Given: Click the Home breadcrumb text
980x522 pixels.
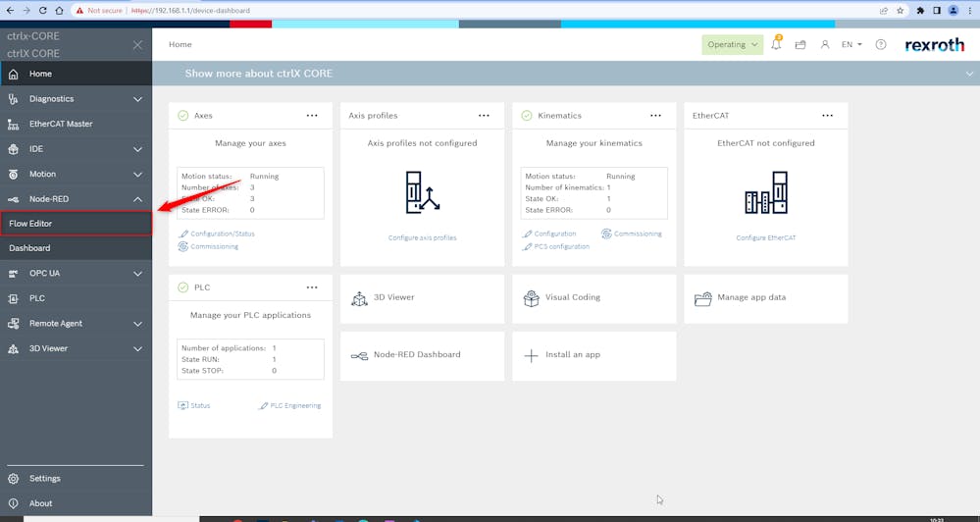Looking at the screenshot, I should coord(180,44).
